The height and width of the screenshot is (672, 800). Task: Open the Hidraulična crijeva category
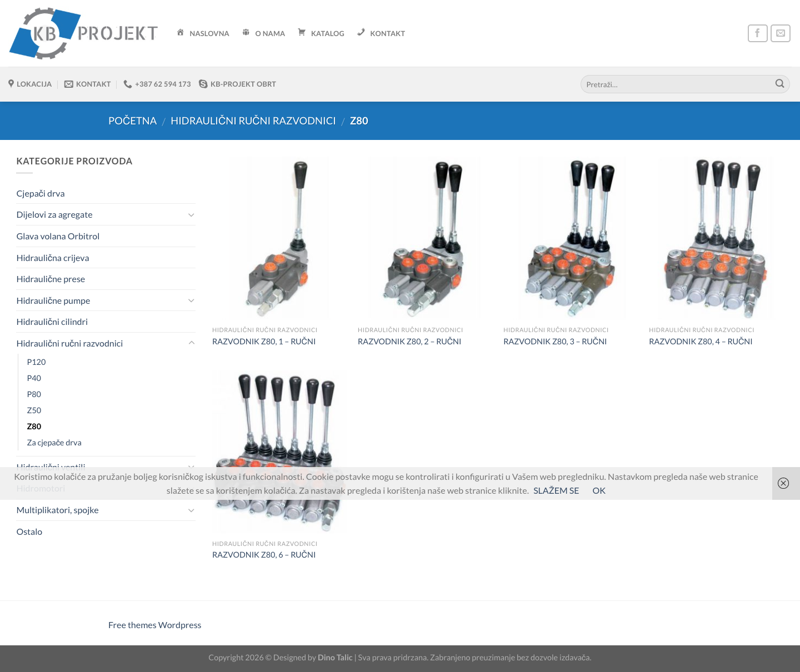(53, 258)
